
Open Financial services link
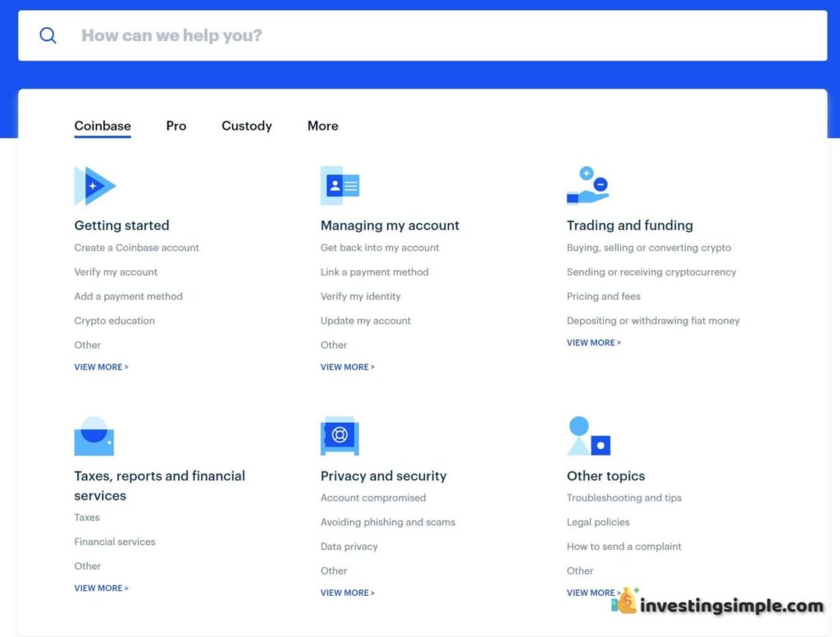coord(115,542)
